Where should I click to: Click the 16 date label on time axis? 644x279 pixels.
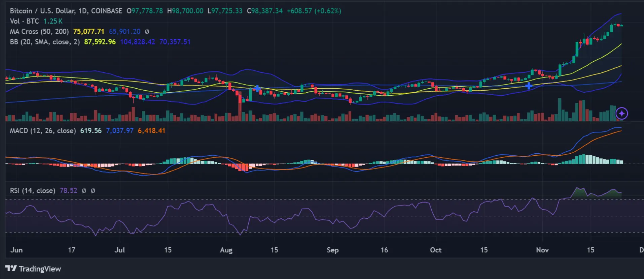click(384, 250)
